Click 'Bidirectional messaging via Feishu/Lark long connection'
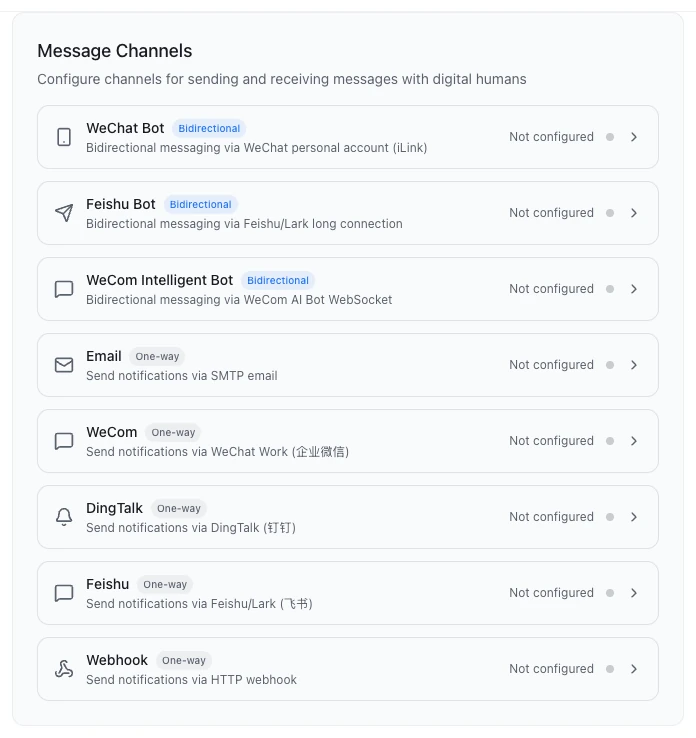 pyautogui.click(x=244, y=224)
